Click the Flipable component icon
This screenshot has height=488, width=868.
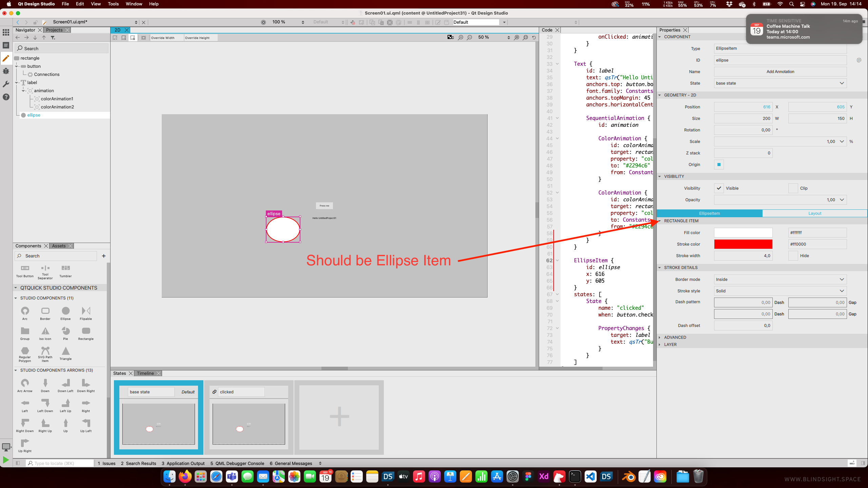pyautogui.click(x=86, y=311)
